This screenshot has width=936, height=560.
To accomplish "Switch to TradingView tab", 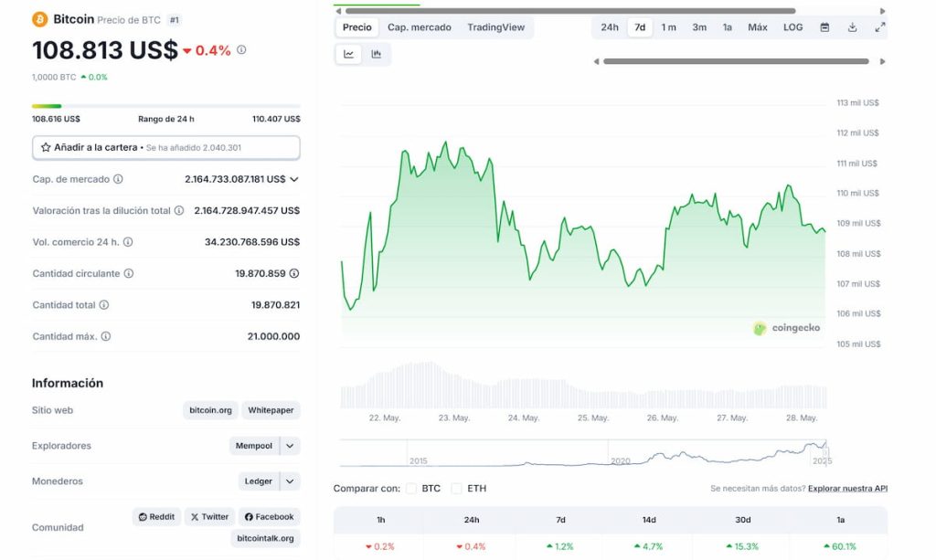I will (495, 27).
